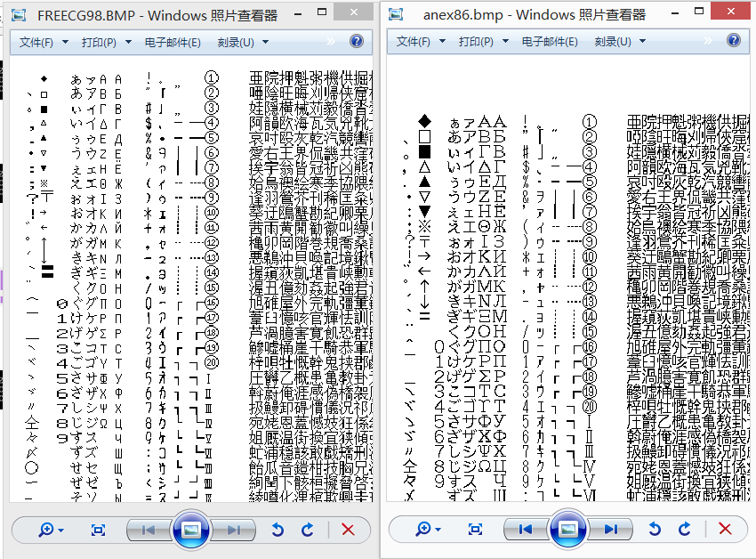Screen dimensions: 756x559
Task: Rotate counterclockwise in FREECG98.BMP window
Action: coord(277,530)
